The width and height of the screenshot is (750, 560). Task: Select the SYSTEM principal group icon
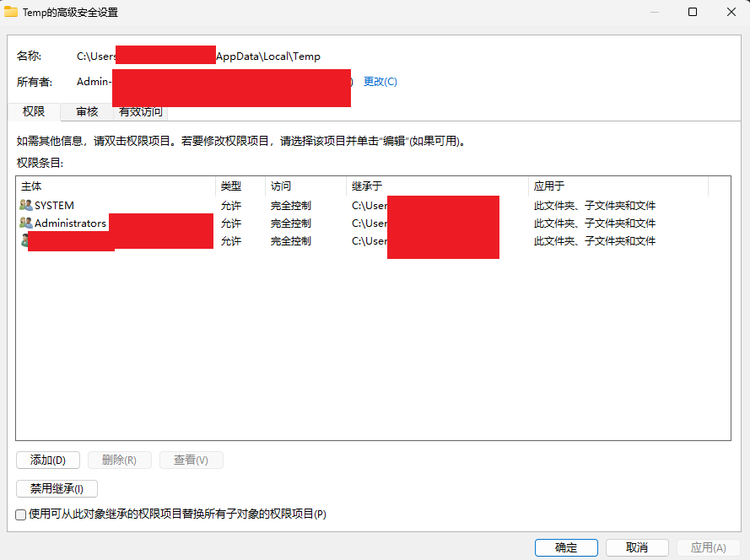coord(26,205)
